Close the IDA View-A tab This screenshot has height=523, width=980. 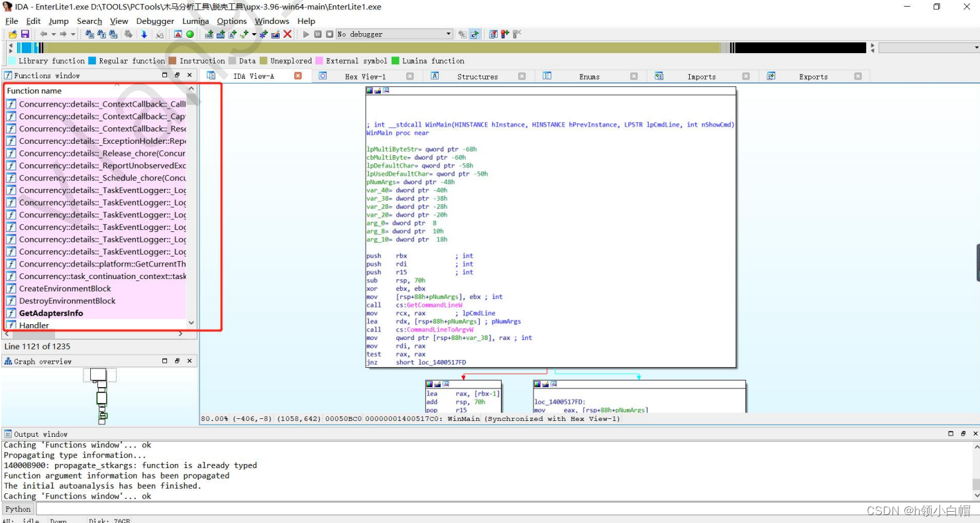pos(298,76)
